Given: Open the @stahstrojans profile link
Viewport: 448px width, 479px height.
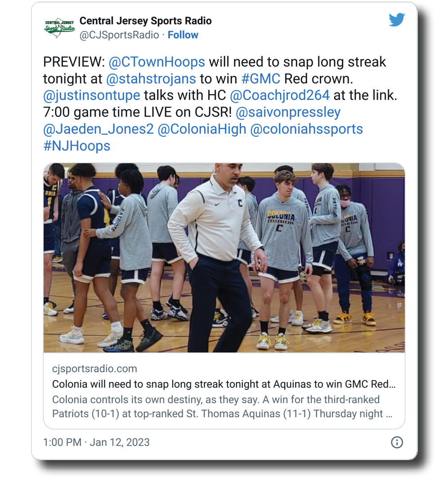Looking at the screenshot, I should point(151,79).
